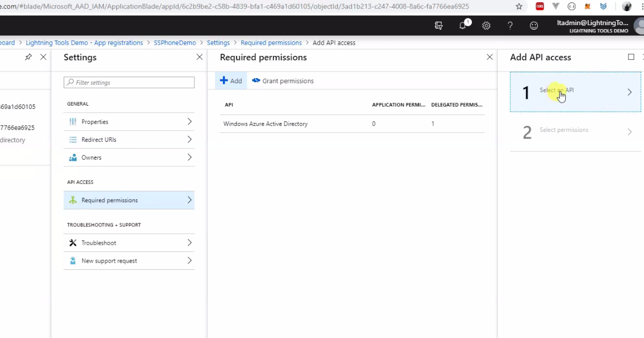Send feedback with the smiley icon
This screenshot has width=644, height=338.
[x=534, y=26]
